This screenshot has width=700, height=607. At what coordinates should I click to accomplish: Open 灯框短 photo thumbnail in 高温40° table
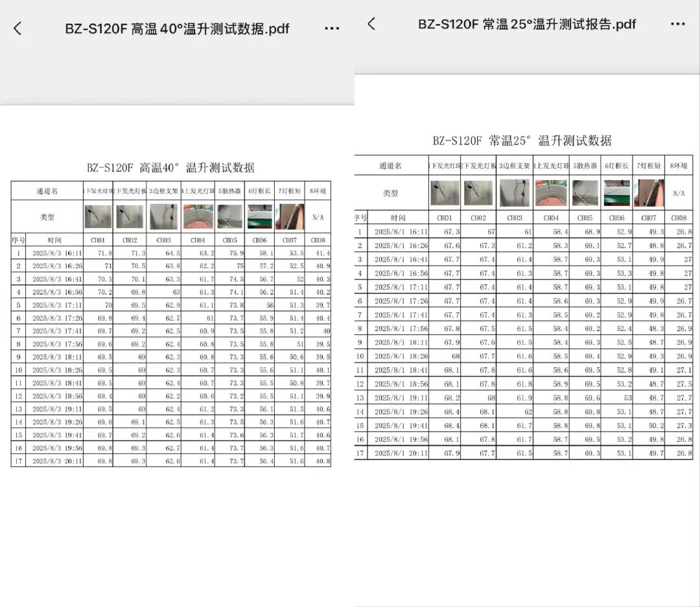point(289,216)
